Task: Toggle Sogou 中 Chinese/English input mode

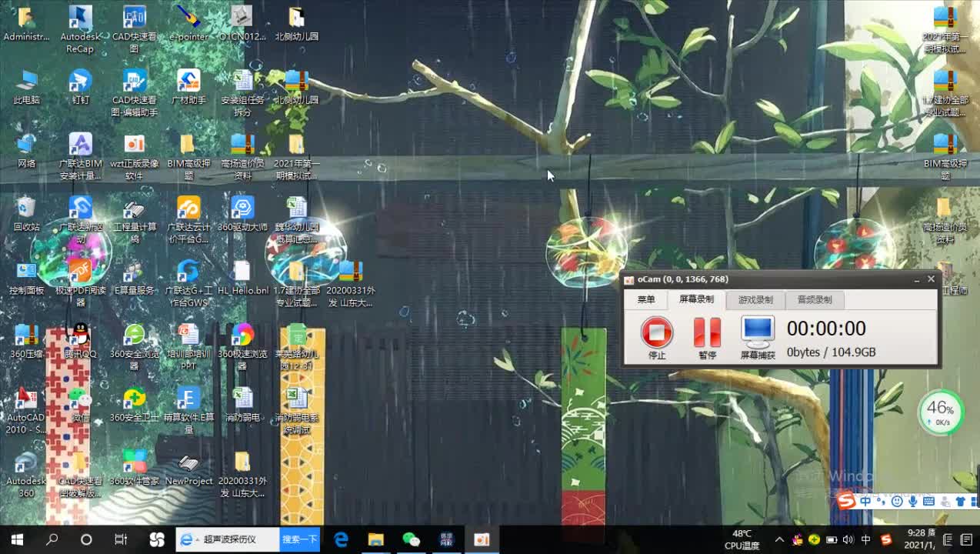Action: point(865,501)
